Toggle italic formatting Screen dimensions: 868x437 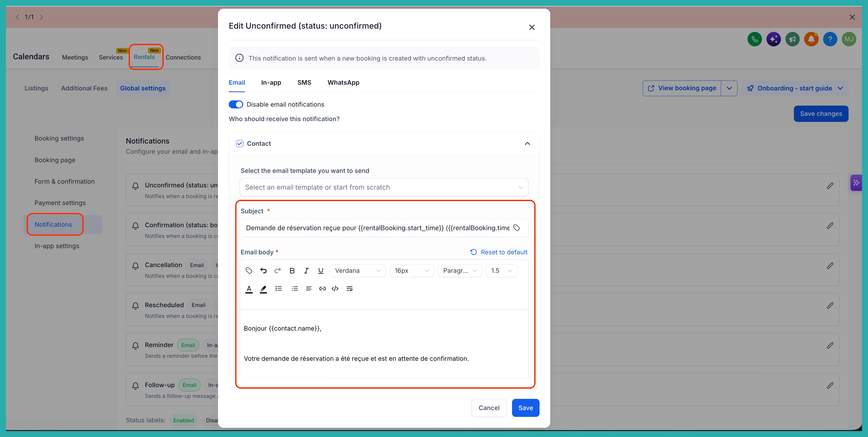[x=306, y=271]
